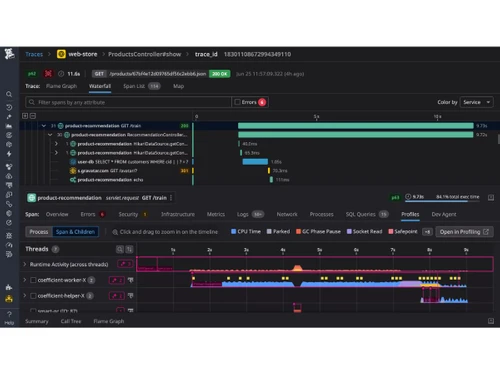Image resolution: width=500 pixels, height=375 pixels.
Task: Select the Span & Children toggle option
Action: tap(75, 232)
